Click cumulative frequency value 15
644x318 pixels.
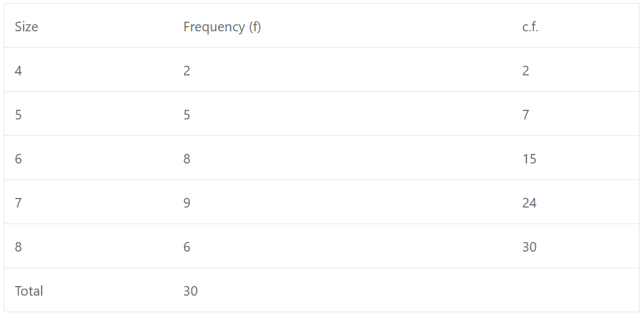pyautogui.click(x=530, y=158)
